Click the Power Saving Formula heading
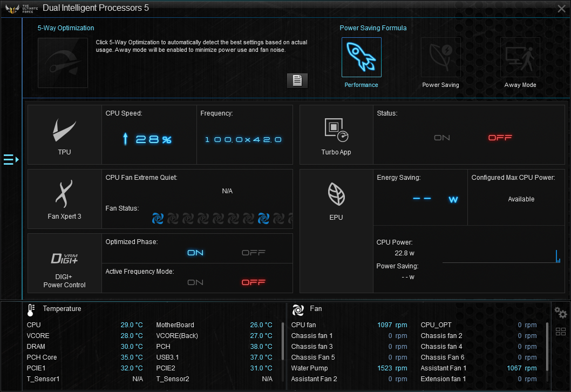 coord(373,28)
